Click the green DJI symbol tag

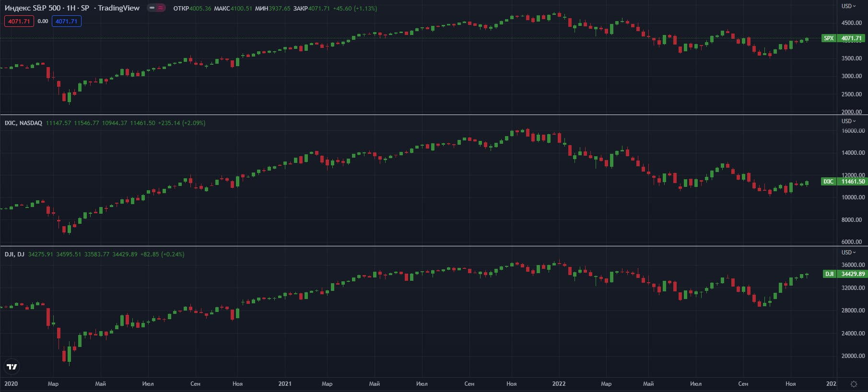pos(829,274)
